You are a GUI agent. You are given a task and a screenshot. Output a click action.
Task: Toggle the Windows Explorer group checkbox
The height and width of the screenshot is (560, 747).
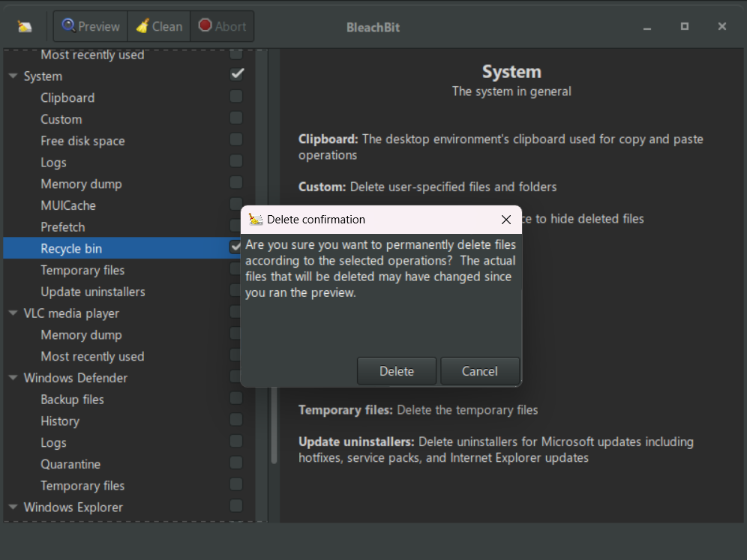pyautogui.click(x=236, y=506)
